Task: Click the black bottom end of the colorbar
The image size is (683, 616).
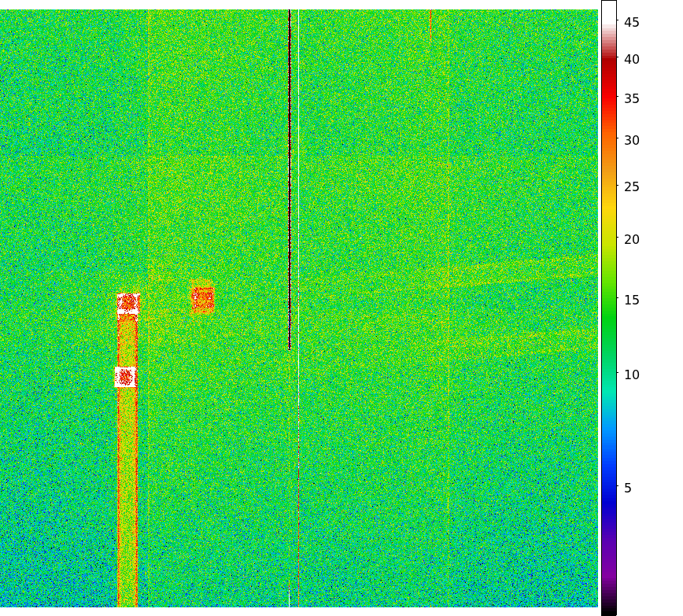Action: point(608,610)
